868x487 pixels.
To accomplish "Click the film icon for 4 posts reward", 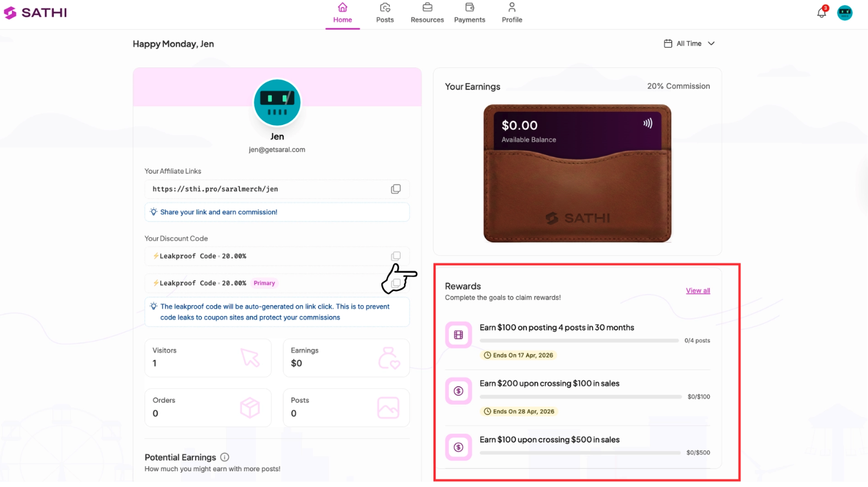I will (458, 335).
